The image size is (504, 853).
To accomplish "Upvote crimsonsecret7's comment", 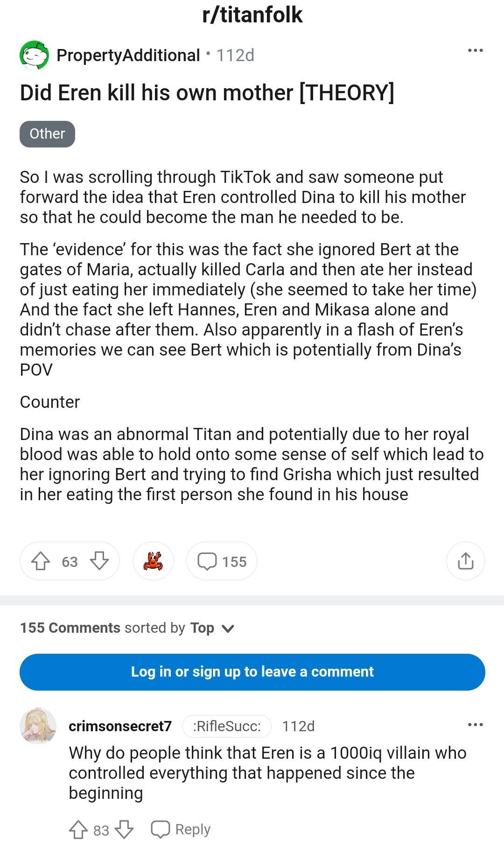I will [x=77, y=829].
